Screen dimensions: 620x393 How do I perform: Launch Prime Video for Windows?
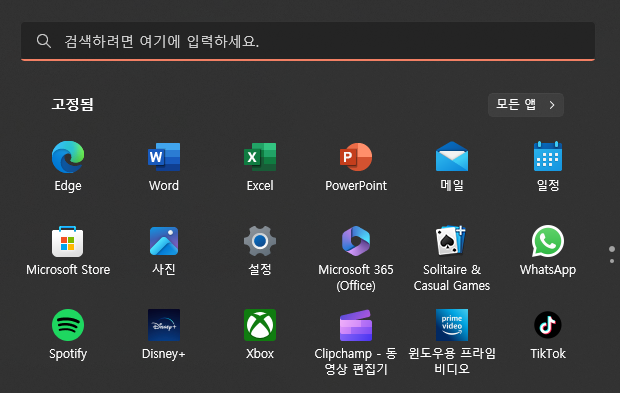coord(452,325)
